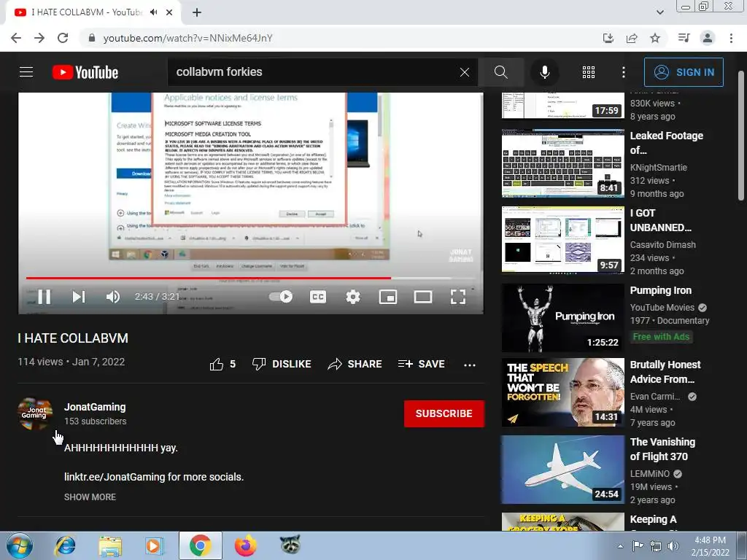Skip to next video
The height and width of the screenshot is (560, 747).
(x=79, y=297)
